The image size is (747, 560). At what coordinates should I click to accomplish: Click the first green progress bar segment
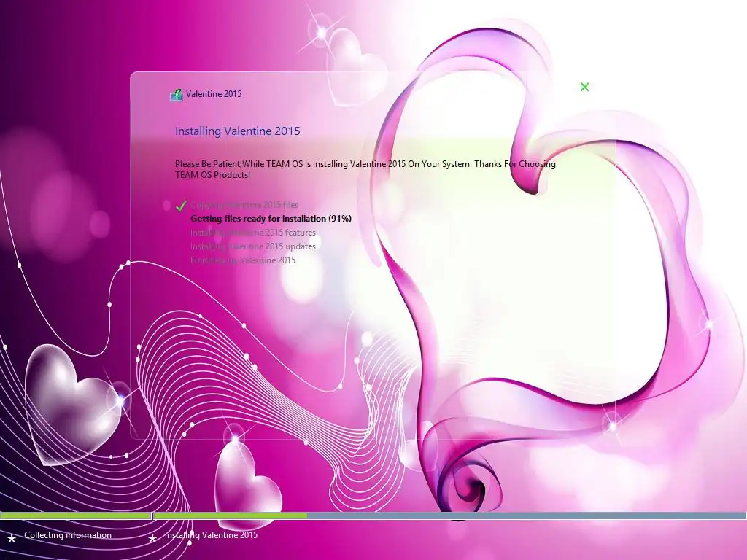pos(75,516)
